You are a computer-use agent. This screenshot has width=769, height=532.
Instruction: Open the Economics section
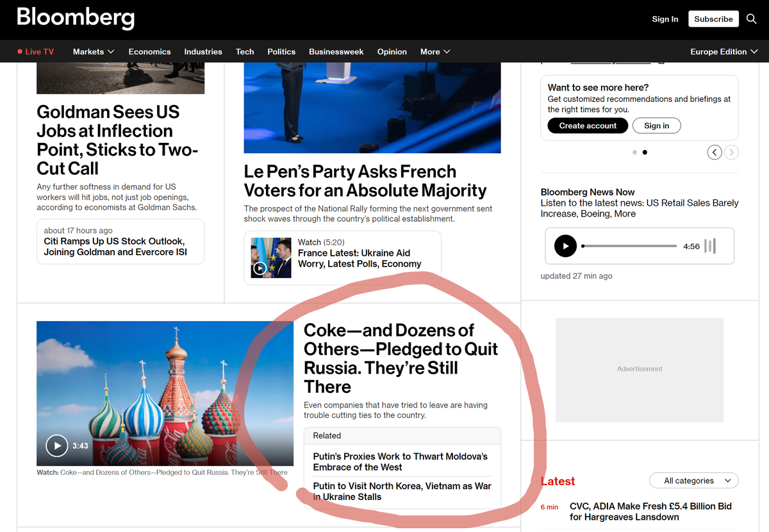pyautogui.click(x=149, y=51)
